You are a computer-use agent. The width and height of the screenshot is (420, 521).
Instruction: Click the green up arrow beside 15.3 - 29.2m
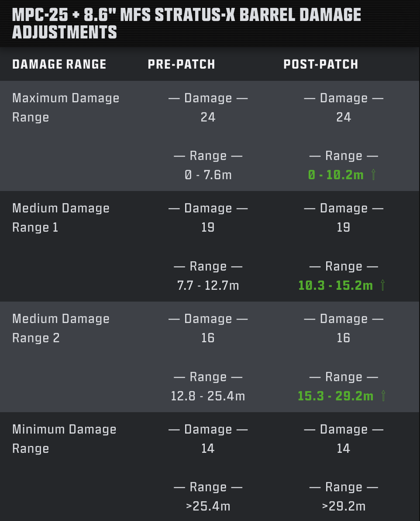pos(383,396)
